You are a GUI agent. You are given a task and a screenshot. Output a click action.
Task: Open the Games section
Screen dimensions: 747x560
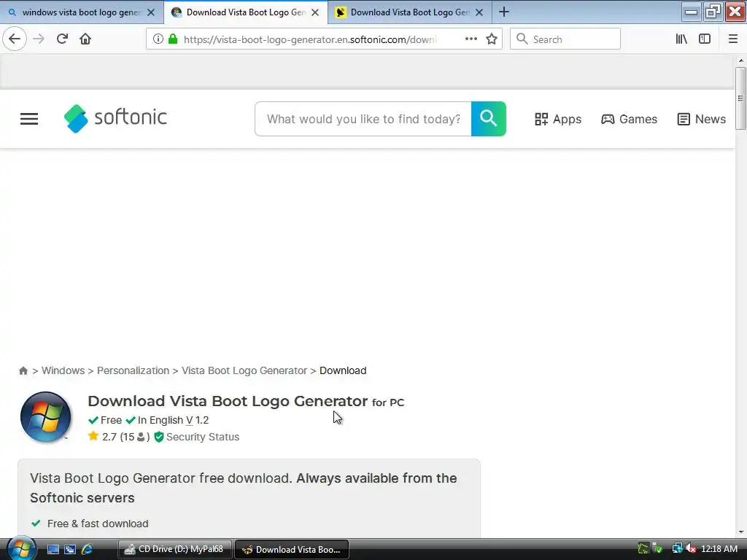[629, 119]
